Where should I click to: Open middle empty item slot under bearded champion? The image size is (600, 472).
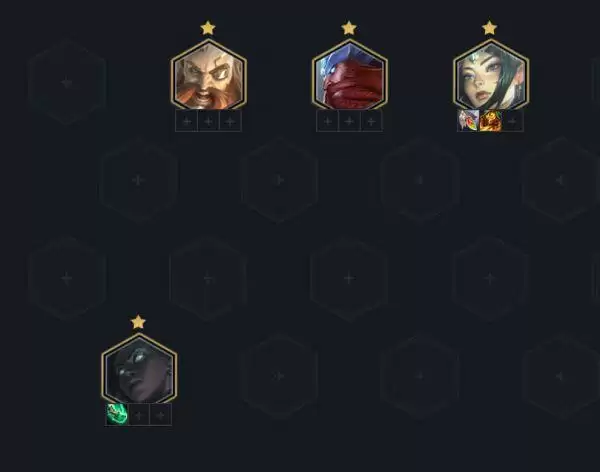click(x=208, y=121)
